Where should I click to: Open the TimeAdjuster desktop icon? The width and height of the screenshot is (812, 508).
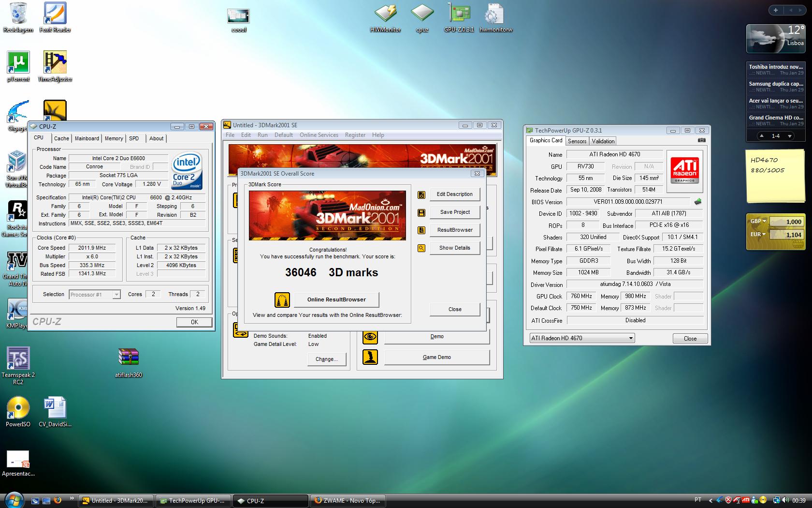(55, 67)
